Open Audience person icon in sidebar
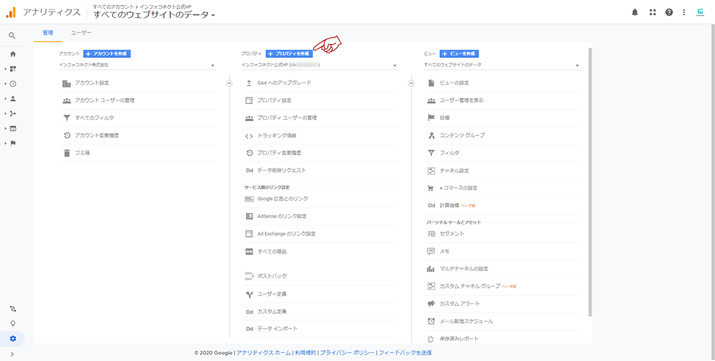The image size is (715, 361). [x=13, y=98]
